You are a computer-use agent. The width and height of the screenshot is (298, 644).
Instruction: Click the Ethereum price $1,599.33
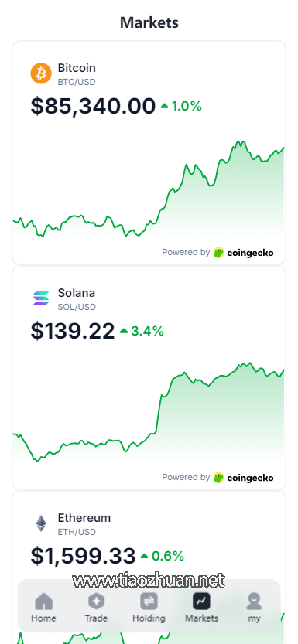pos(83,556)
